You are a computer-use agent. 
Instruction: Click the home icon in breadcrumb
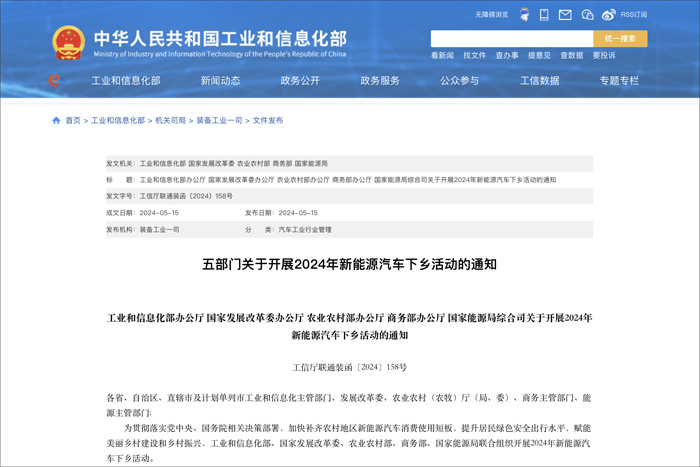pyautogui.click(x=56, y=120)
